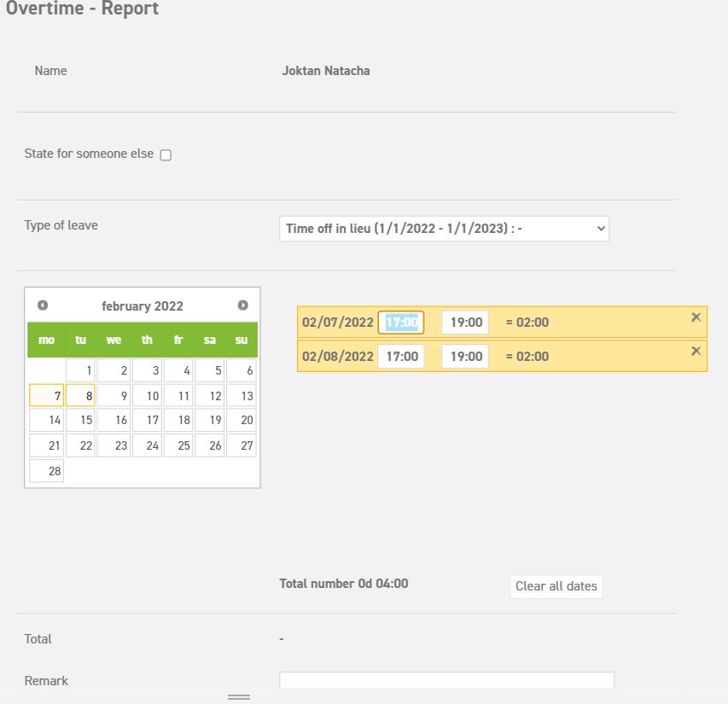The image size is (728, 704).
Task: Select February 27 on the calendar
Action: pos(242,445)
